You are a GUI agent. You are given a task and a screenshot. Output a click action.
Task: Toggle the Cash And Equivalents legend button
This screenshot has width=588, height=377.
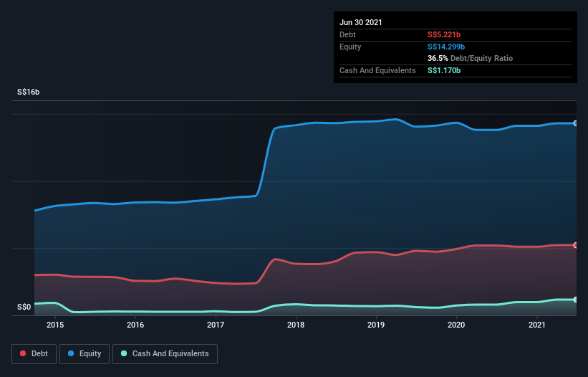165,354
